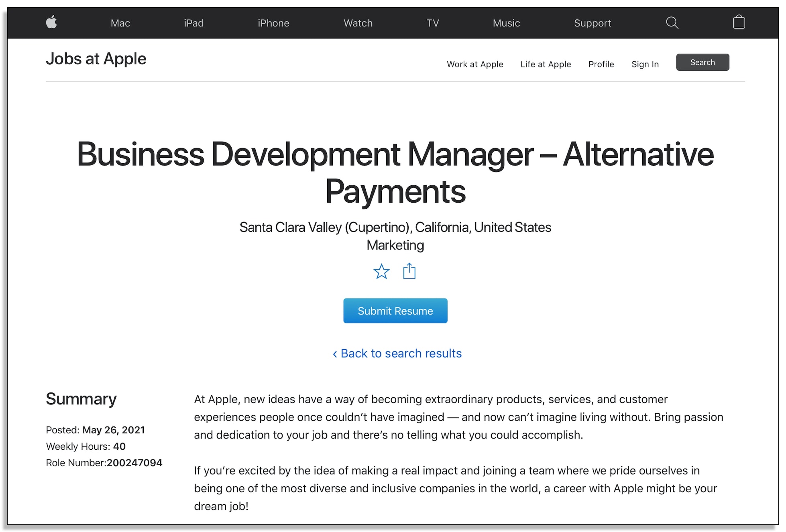Go to the iPad section
The image size is (786, 532).
pyautogui.click(x=193, y=23)
